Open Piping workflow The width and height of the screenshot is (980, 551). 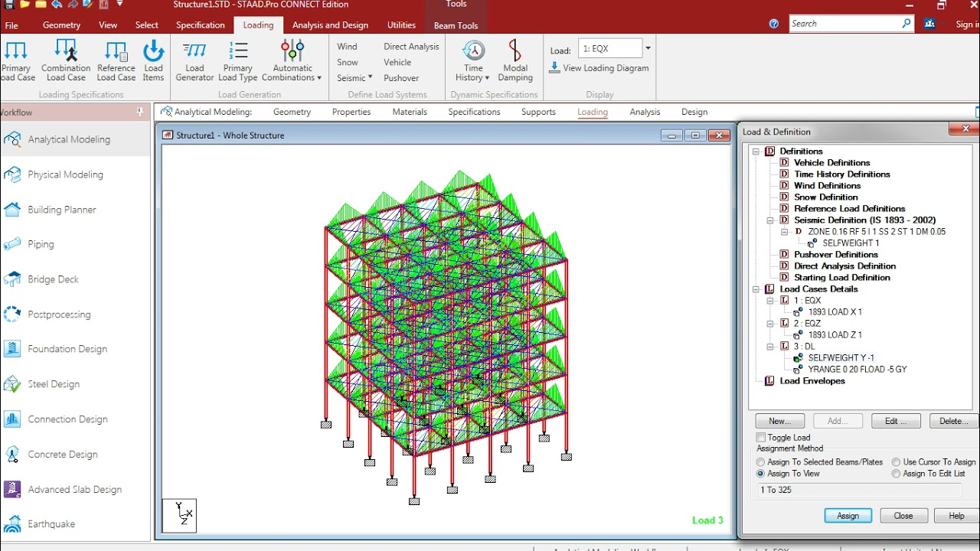76,244
